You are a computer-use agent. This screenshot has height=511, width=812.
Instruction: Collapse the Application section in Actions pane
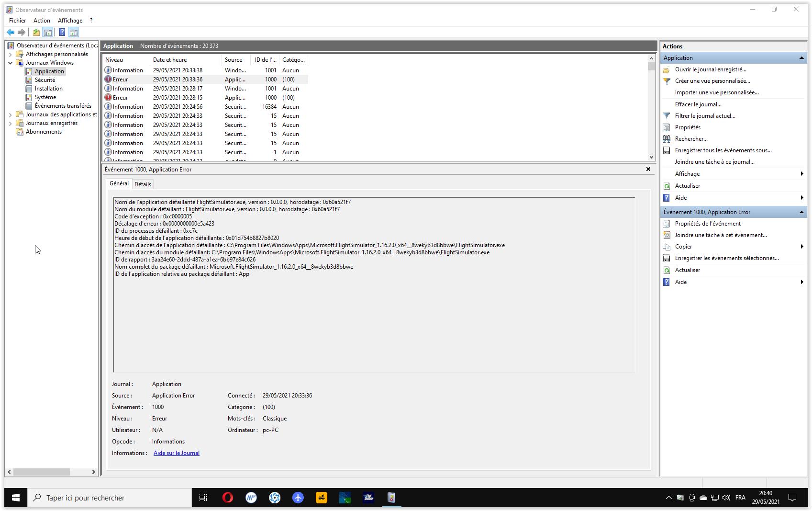pos(801,58)
